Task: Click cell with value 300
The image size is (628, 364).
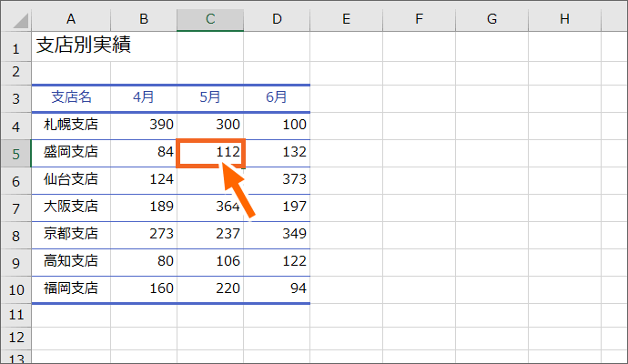Action: (210, 126)
